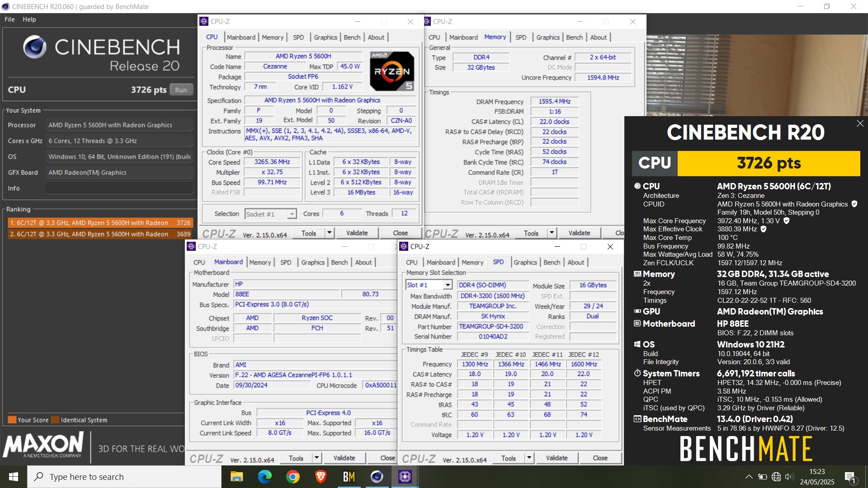The height and width of the screenshot is (488, 868).
Task: Switch to SPD tab in Memory CPU-Z window
Action: (x=521, y=38)
